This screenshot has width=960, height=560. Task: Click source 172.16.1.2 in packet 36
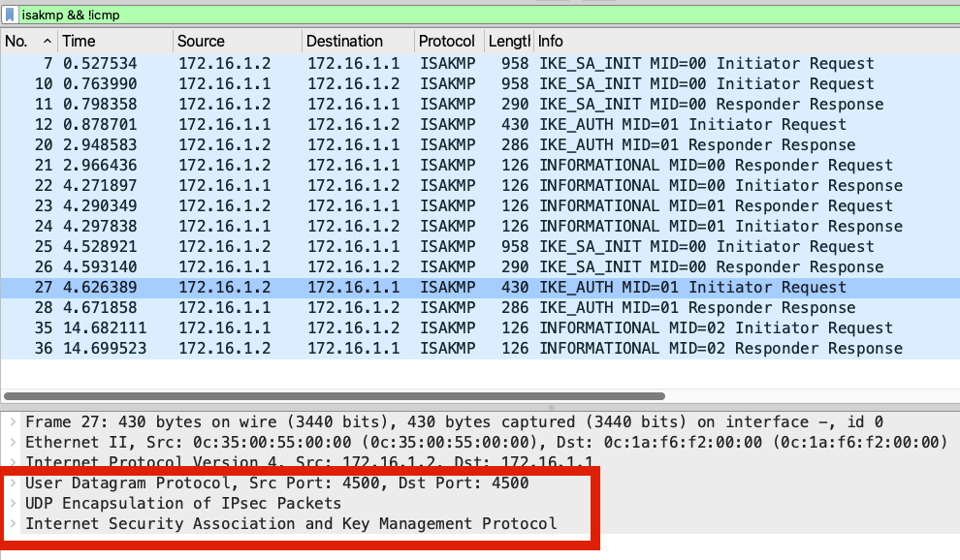point(225,348)
